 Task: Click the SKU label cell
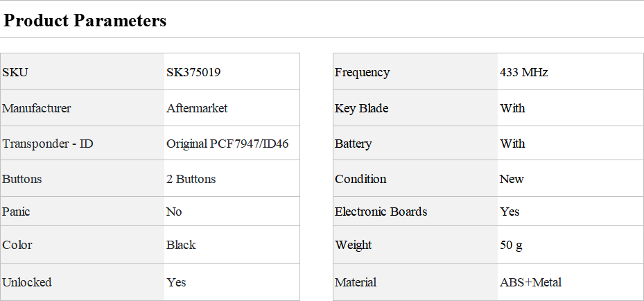[82, 72]
